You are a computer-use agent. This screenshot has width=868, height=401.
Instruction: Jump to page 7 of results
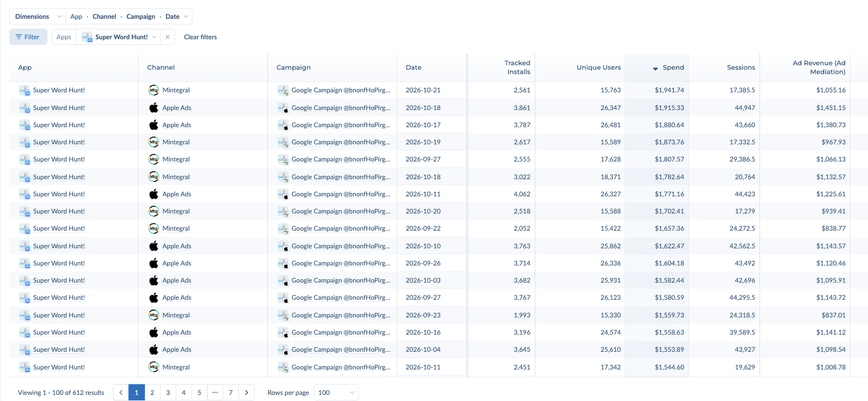[x=231, y=393]
